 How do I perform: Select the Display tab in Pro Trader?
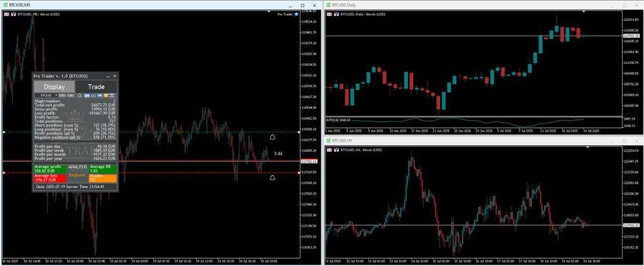click(54, 87)
